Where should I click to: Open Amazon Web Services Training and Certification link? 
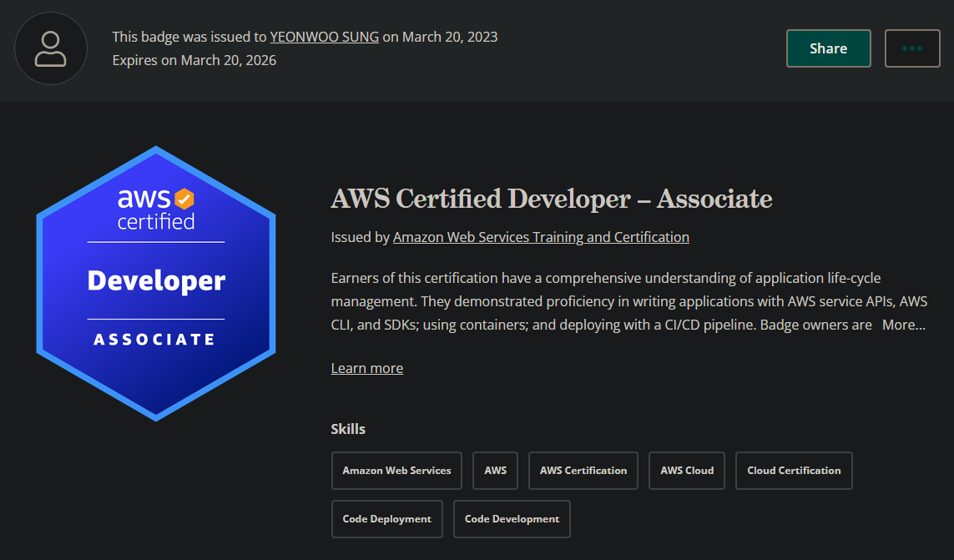(541, 237)
